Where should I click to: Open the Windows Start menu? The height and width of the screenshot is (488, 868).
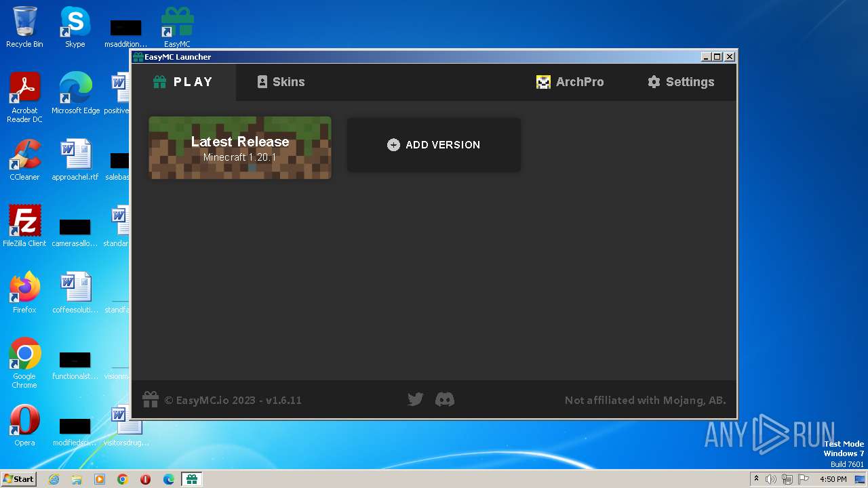[18, 479]
